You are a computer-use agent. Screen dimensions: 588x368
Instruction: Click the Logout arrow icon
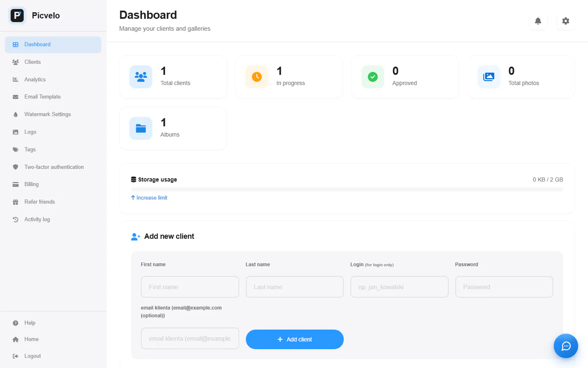pos(16,356)
